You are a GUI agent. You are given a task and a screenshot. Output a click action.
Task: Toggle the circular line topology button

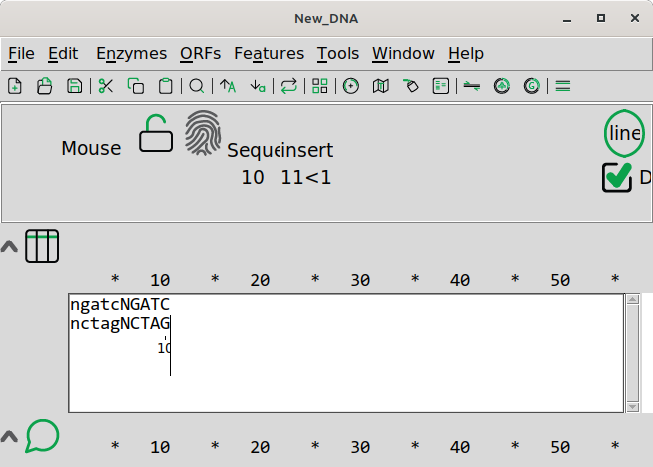pyautogui.click(x=624, y=133)
